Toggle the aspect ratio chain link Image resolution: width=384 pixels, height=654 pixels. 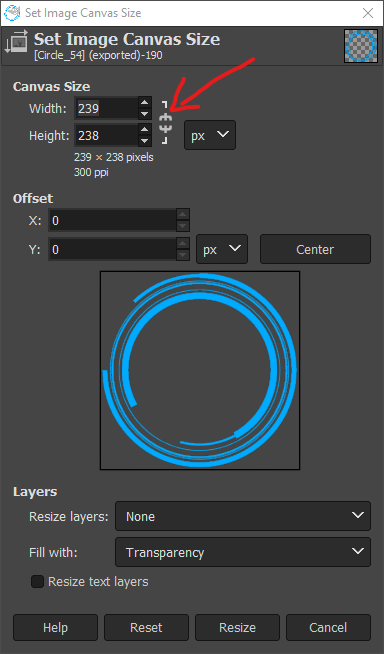pyautogui.click(x=166, y=122)
